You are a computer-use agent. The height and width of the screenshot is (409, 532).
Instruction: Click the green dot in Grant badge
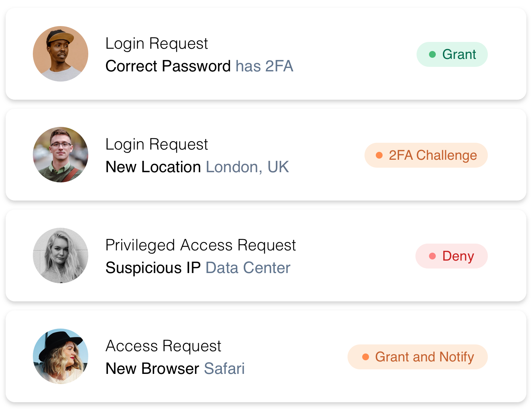pos(432,54)
